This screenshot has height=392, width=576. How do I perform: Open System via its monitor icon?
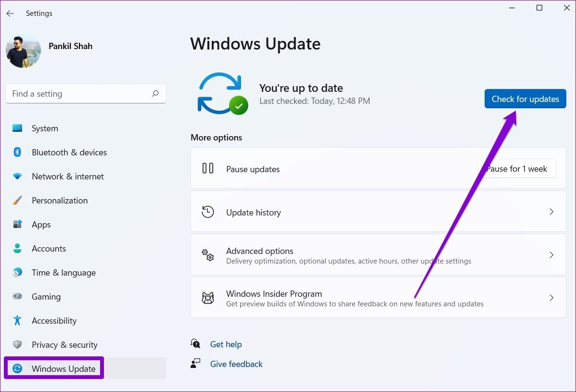coord(17,128)
